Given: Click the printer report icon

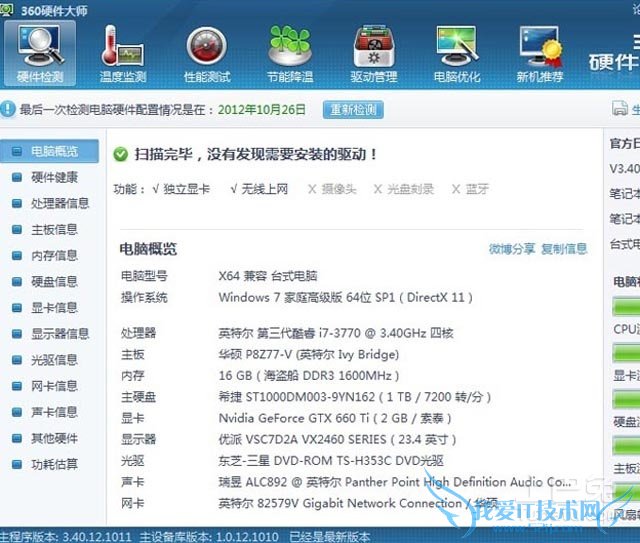Looking at the screenshot, I should coord(620,109).
